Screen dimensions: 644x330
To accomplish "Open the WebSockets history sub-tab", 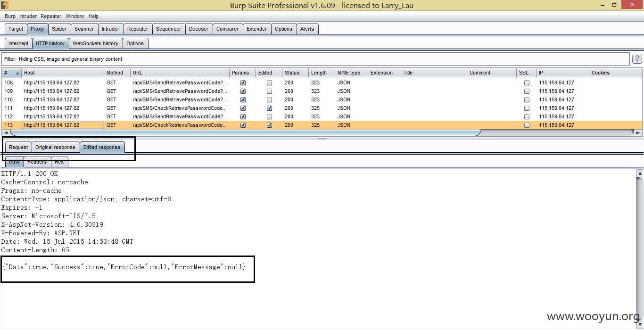I will coord(95,43).
